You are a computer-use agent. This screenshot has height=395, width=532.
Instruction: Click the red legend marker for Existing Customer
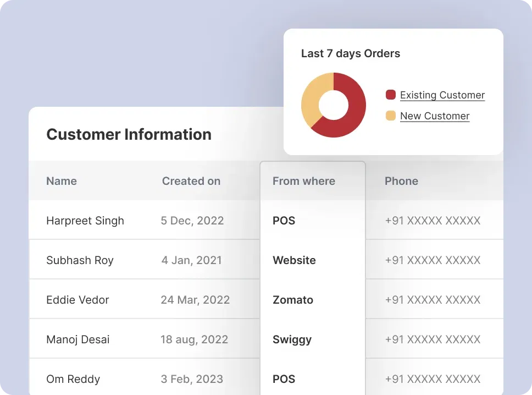tap(391, 95)
